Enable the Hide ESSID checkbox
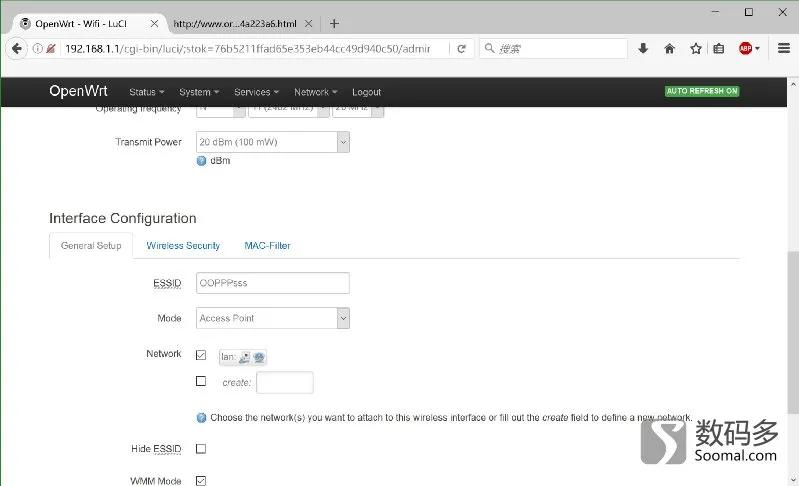 click(x=201, y=449)
